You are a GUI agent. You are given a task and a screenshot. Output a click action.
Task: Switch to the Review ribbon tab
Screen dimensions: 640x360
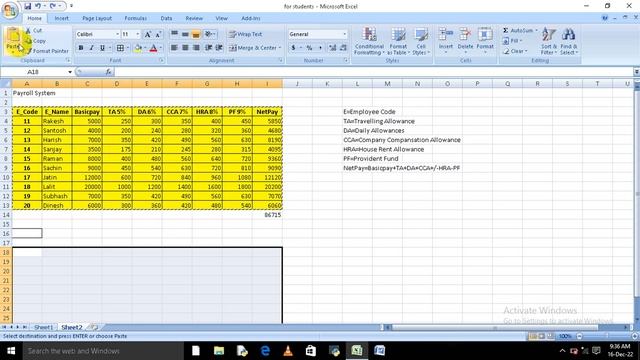194,18
